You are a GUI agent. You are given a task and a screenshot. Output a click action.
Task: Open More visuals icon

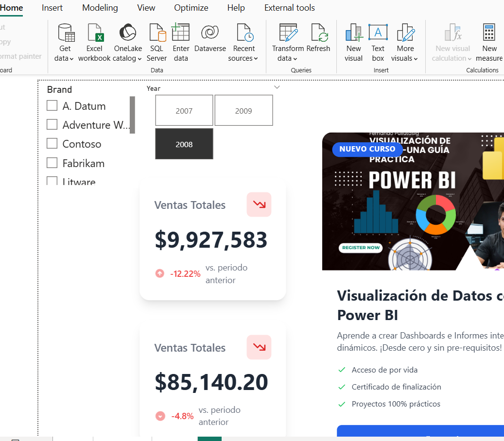(x=406, y=33)
